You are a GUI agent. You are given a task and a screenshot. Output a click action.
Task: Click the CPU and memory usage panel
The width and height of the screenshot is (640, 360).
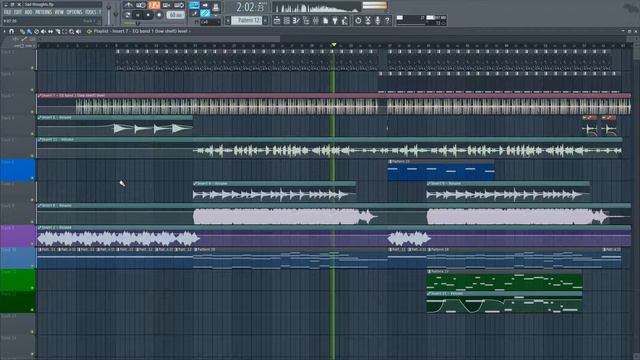(x=421, y=20)
